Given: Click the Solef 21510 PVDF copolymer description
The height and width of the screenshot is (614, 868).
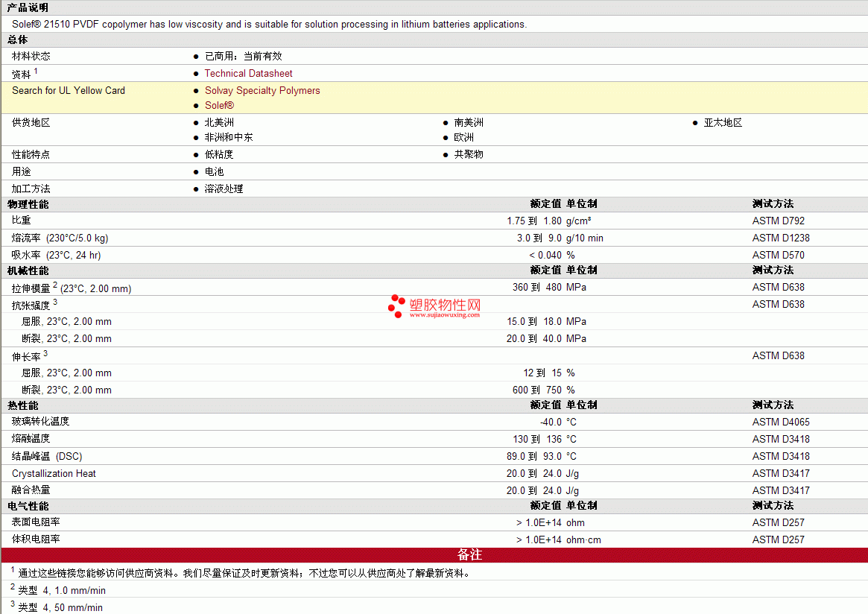Looking at the screenshot, I should click(x=269, y=25).
